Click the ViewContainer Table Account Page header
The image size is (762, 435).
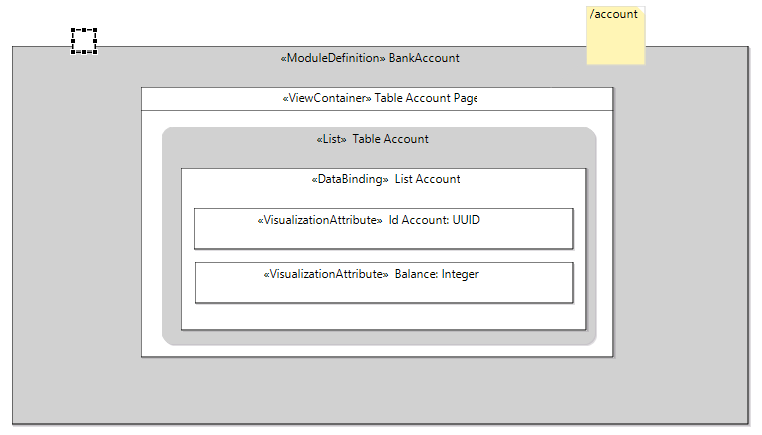(377, 99)
